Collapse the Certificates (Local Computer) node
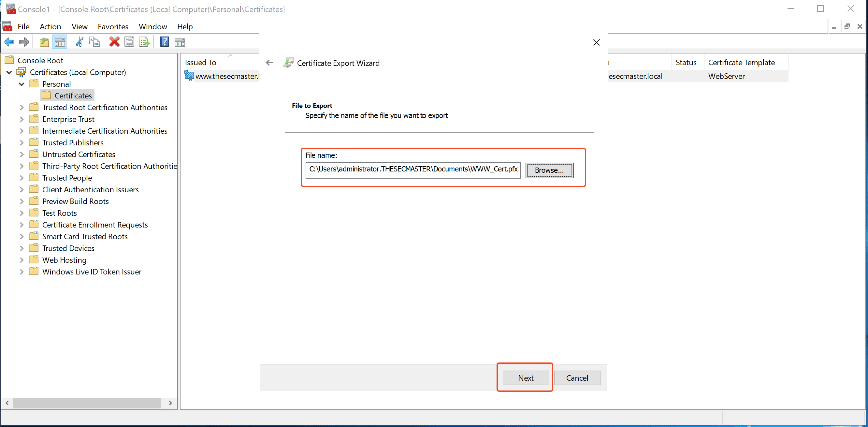The height and width of the screenshot is (427, 868). click(x=9, y=72)
